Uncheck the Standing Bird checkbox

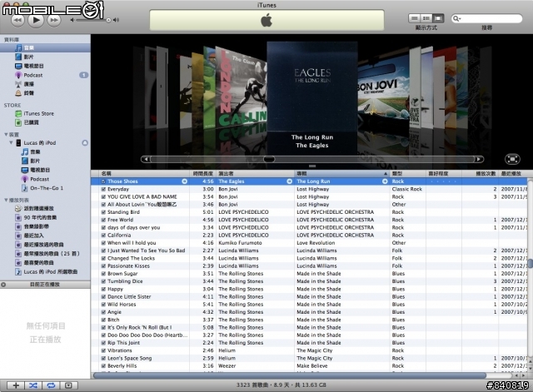click(x=103, y=212)
